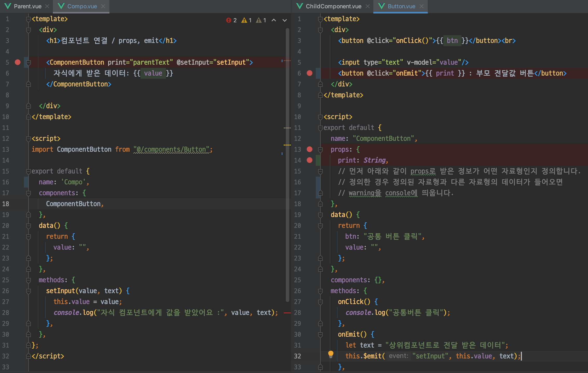Jump to next highlighted error arrow
The image size is (588, 373).
pos(285,20)
